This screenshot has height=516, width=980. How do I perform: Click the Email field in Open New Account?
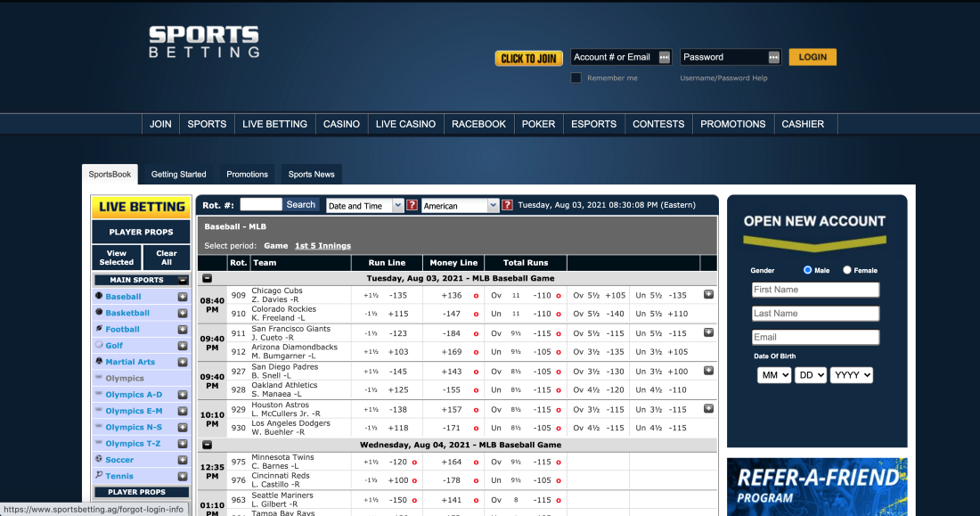point(815,337)
